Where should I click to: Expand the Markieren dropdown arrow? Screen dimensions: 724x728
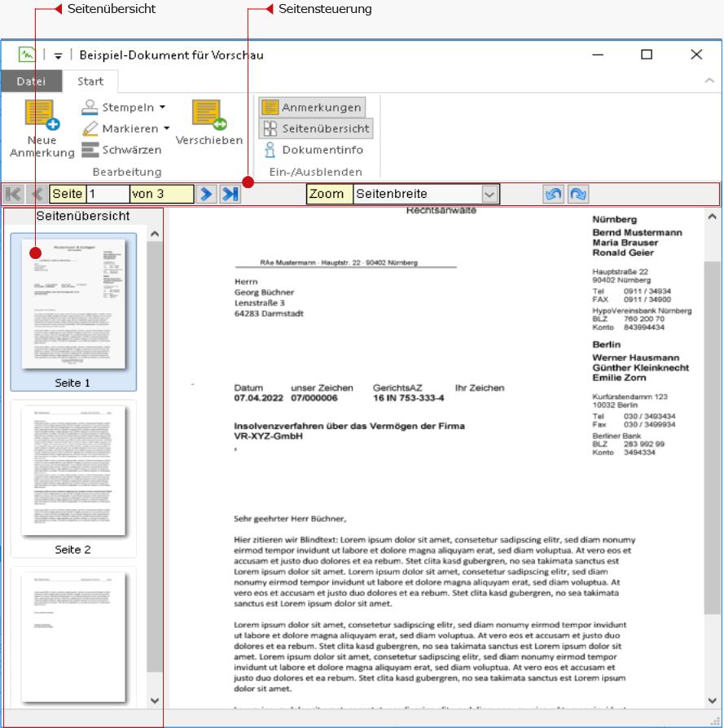click(167, 129)
